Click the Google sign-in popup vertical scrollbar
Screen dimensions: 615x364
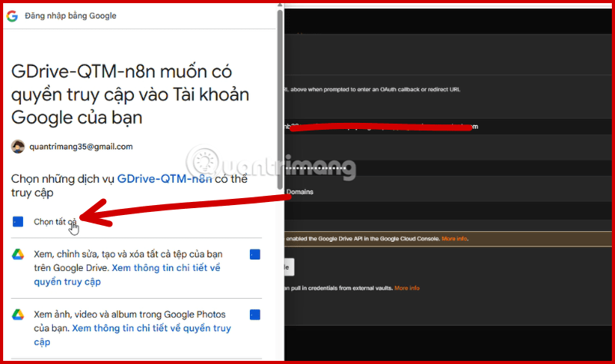pos(280,100)
